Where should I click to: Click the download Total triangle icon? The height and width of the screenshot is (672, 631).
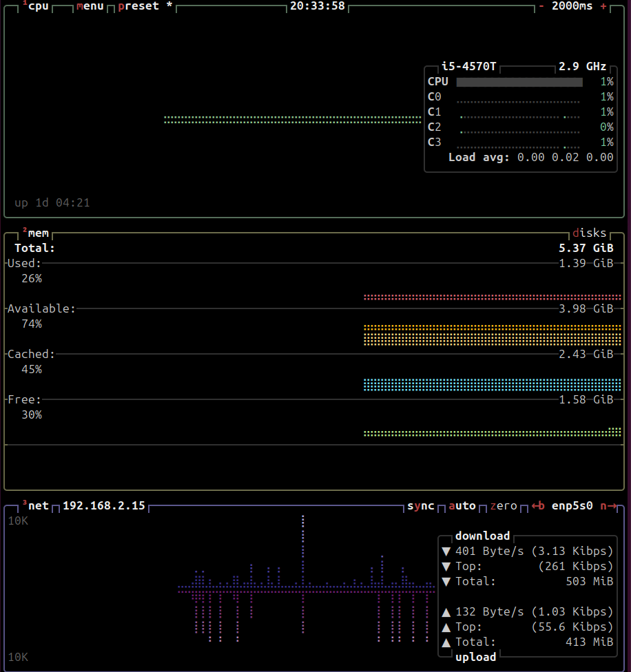(446, 582)
